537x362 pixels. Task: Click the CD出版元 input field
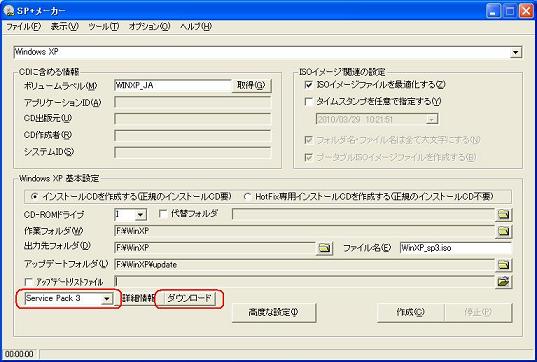point(193,118)
